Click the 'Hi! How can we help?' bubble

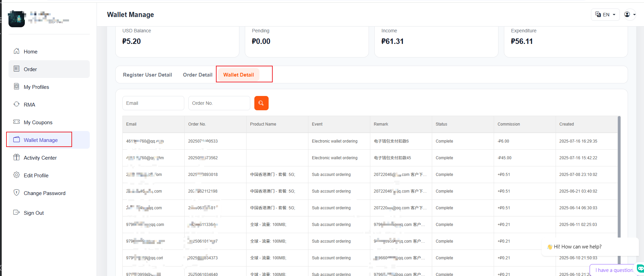click(590, 247)
